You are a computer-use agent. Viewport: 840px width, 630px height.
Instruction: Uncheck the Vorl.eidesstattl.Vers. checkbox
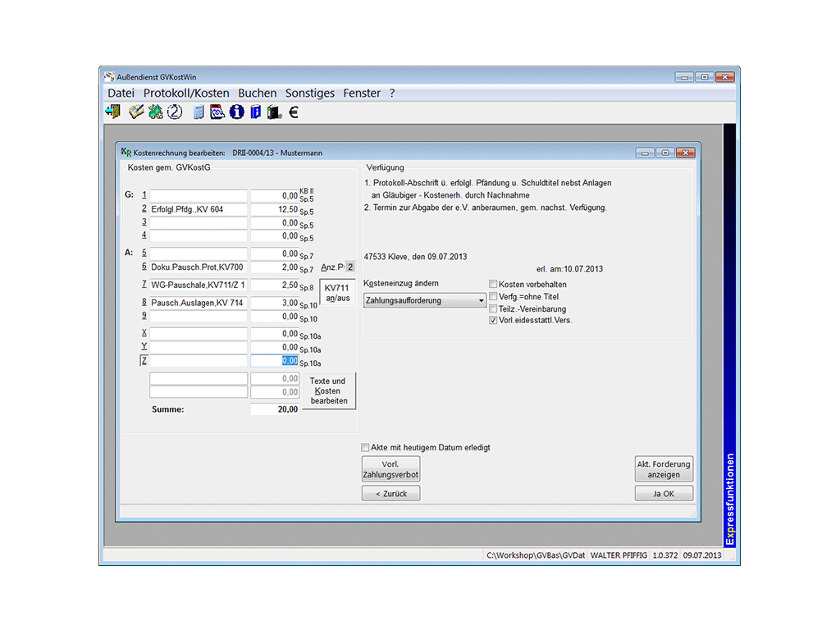493,321
